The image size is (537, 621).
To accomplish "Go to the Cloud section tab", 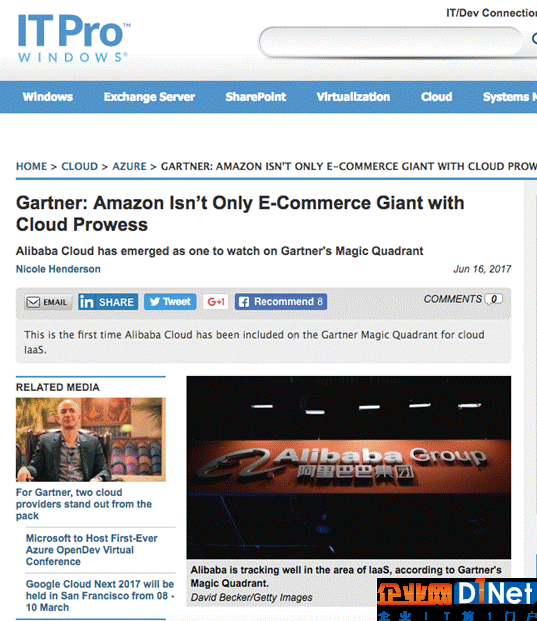I will point(436,97).
